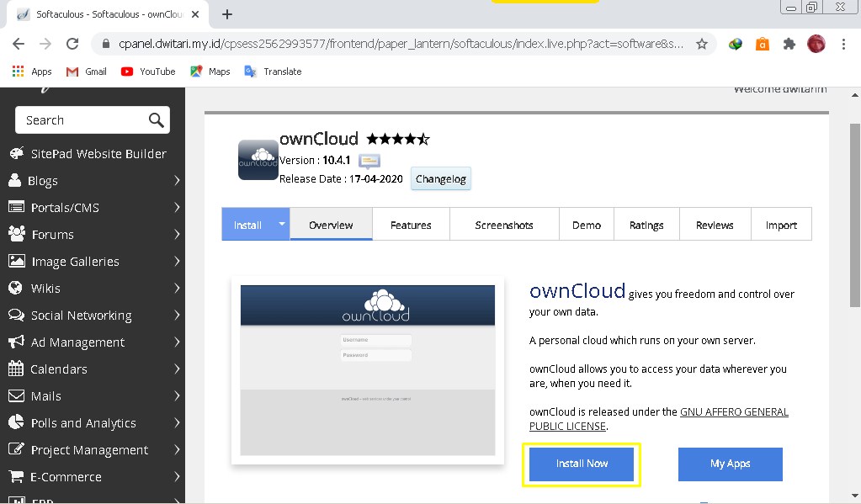Viewport: 861px width, 504px height.
Task: Open the GNU Affero General Public License link
Action: click(658, 419)
